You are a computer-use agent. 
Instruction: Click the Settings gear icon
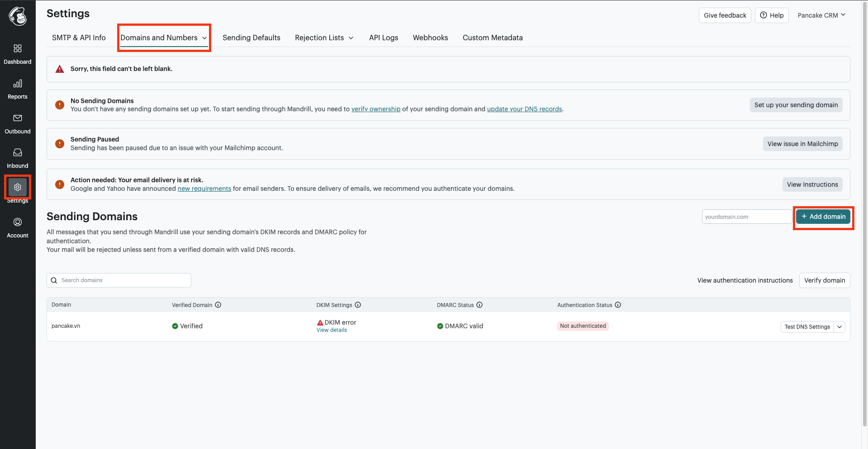tap(18, 187)
